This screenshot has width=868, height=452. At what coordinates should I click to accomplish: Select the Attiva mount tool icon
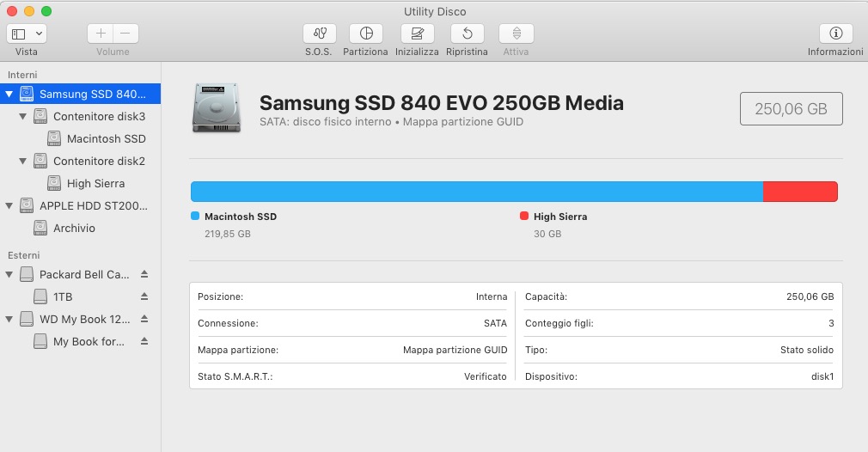(516, 34)
